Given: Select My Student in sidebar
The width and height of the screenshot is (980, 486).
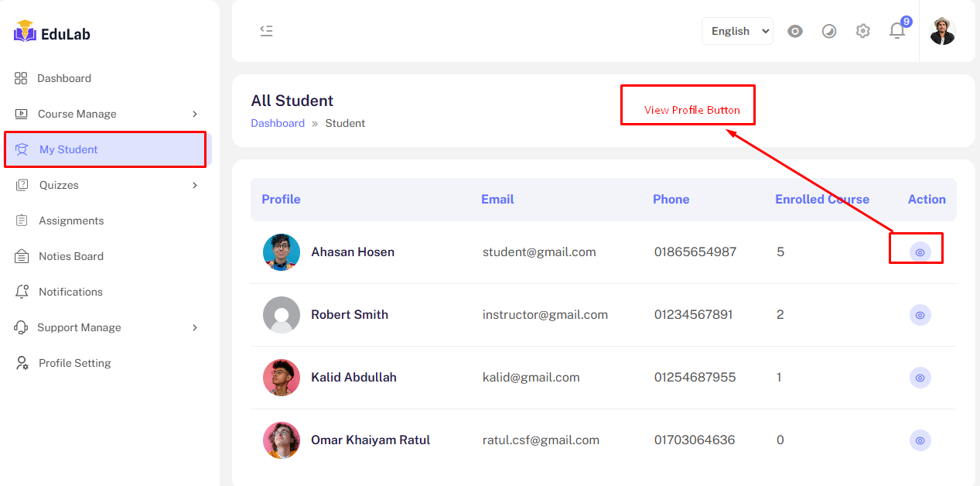Looking at the screenshot, I should [x=68, y=149].
